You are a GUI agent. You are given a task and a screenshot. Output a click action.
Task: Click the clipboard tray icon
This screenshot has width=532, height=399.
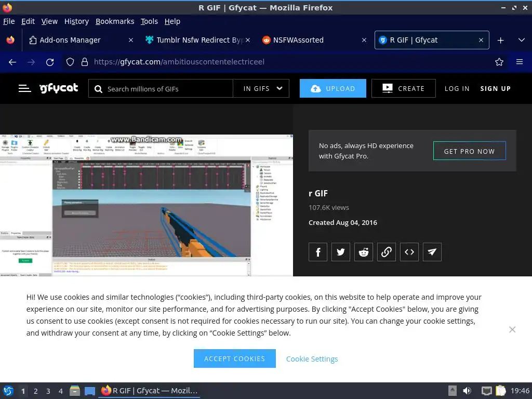click(500, 391)
